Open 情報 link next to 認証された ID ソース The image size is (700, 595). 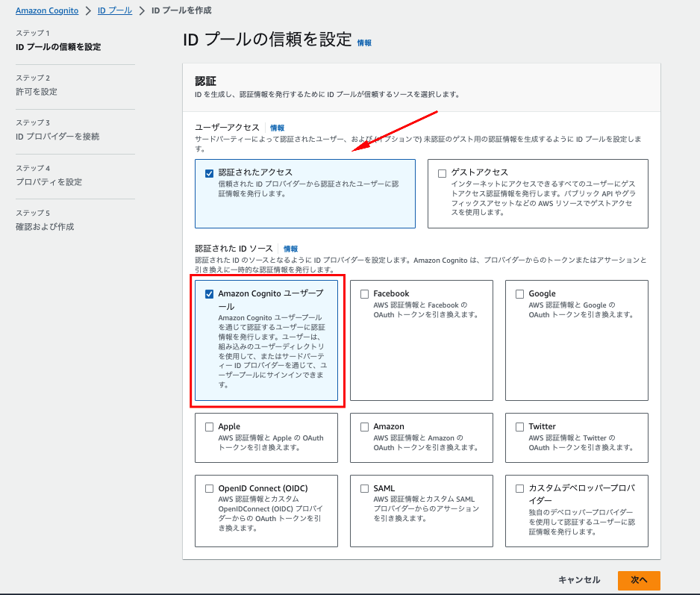click(x=290, y=249)
